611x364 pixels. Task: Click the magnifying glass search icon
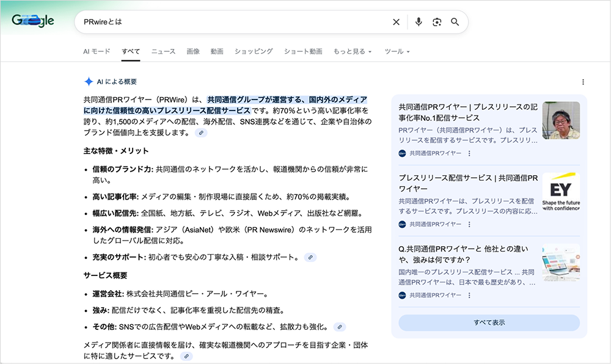pyautogui.click(x=455, y=22)
